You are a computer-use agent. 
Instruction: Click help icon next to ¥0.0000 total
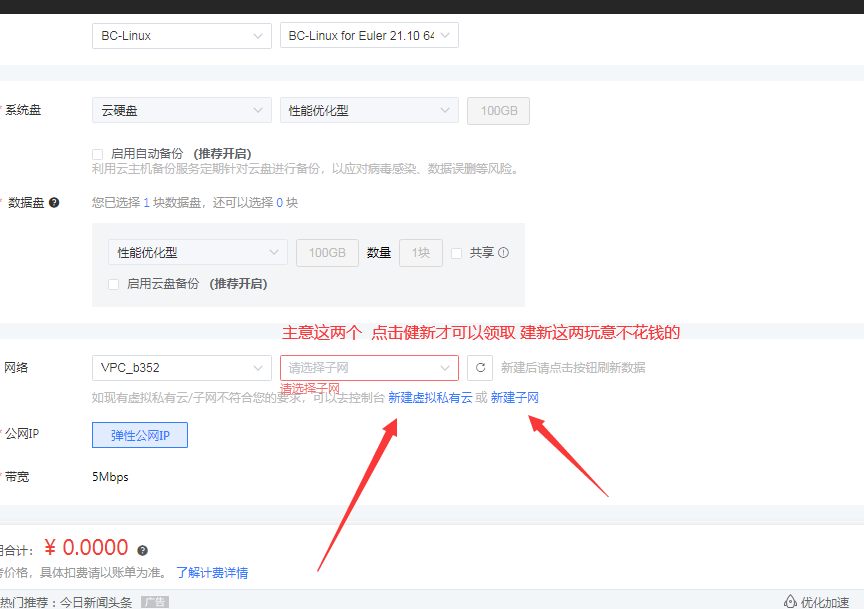pyautogui.click(x=140, y=548)
